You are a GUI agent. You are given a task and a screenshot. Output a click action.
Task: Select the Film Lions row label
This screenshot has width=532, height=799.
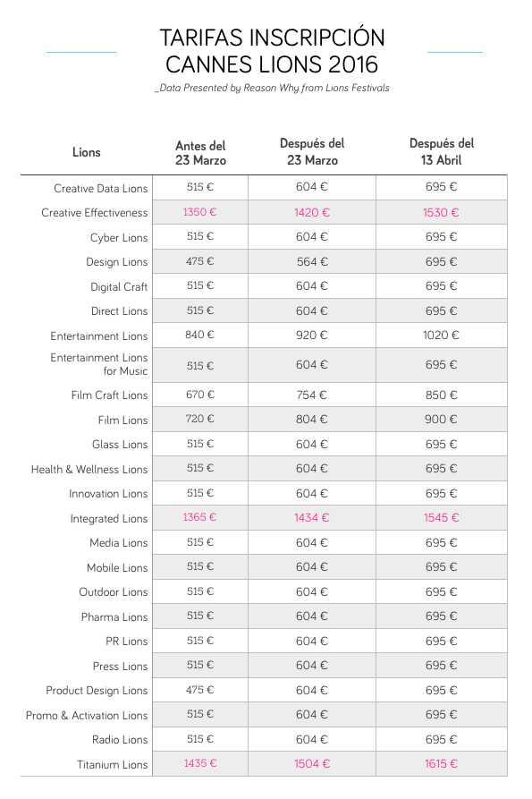(122, 421)
